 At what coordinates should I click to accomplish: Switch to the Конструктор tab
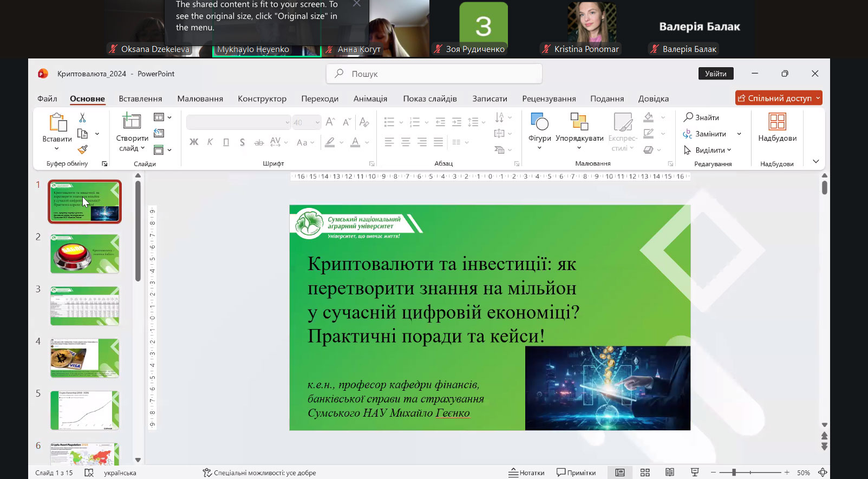[262, 99]
